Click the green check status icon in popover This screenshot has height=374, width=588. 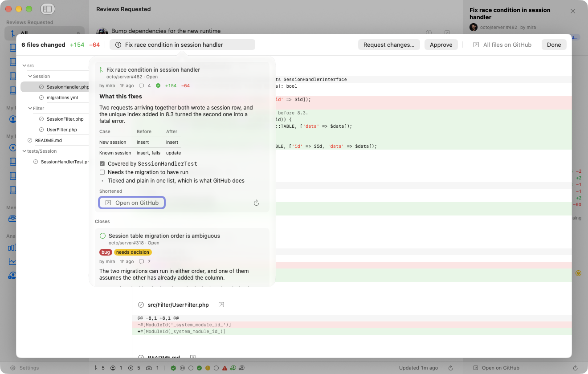(158, 85)
